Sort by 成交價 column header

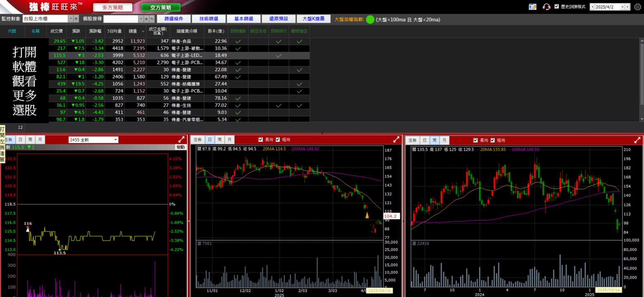coord(57,31)
